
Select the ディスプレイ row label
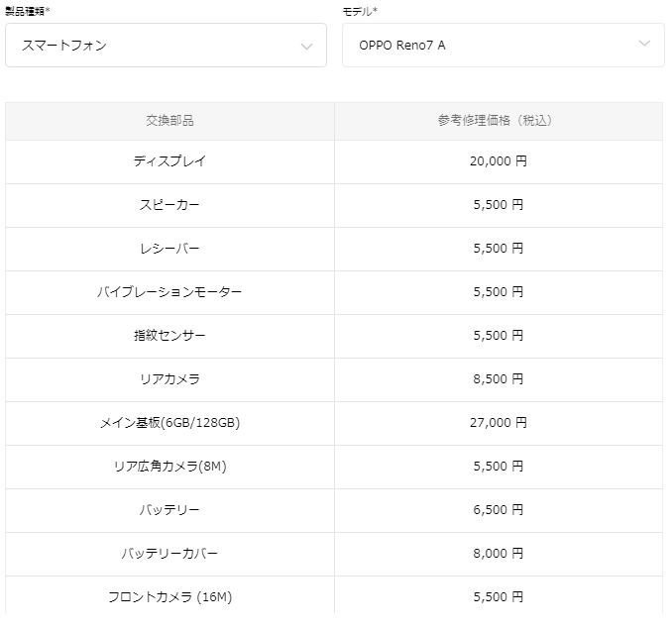[x=169, y=160]
